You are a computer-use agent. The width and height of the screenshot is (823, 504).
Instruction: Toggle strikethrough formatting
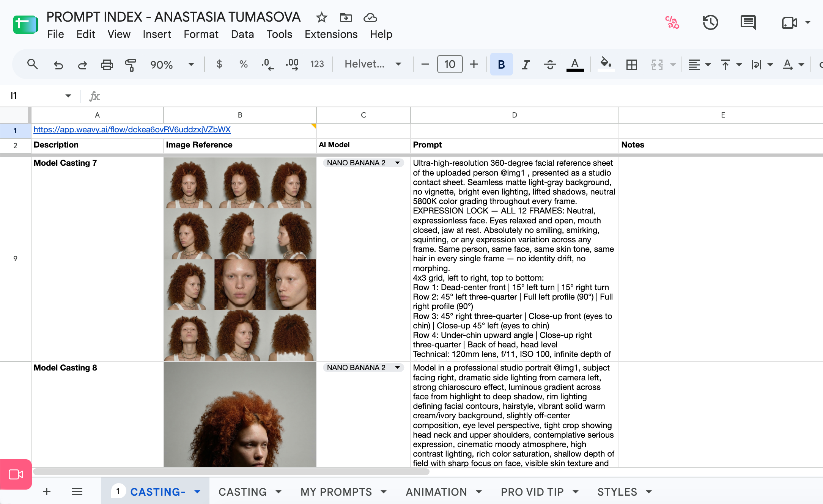(x=550, y=65)
